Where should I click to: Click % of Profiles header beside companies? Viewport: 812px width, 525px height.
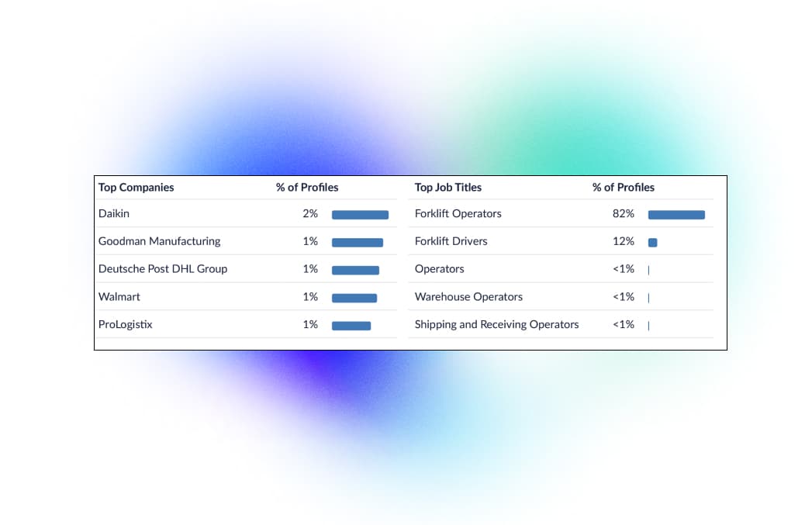coord(307,188)
